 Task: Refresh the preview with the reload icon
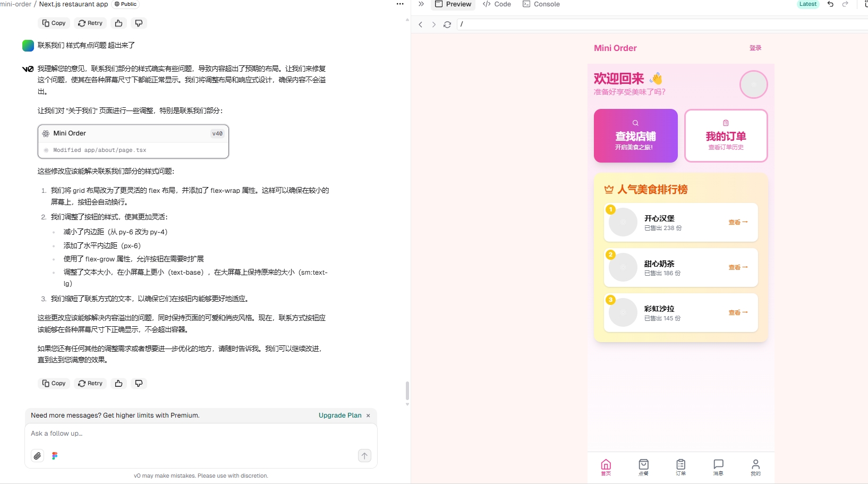(x=447, y=24)
